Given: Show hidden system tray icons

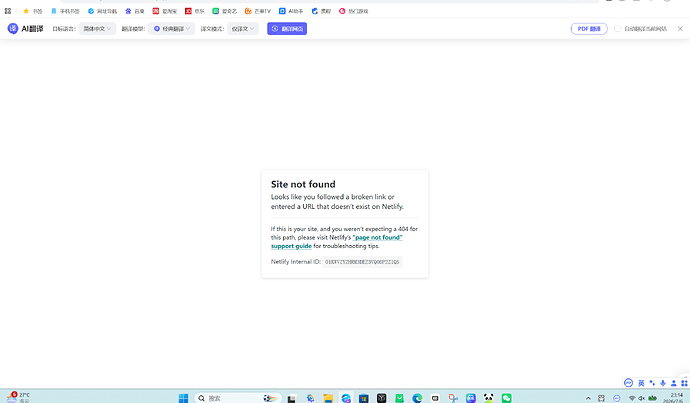Looking at the screenshot, I should point(588,398).
